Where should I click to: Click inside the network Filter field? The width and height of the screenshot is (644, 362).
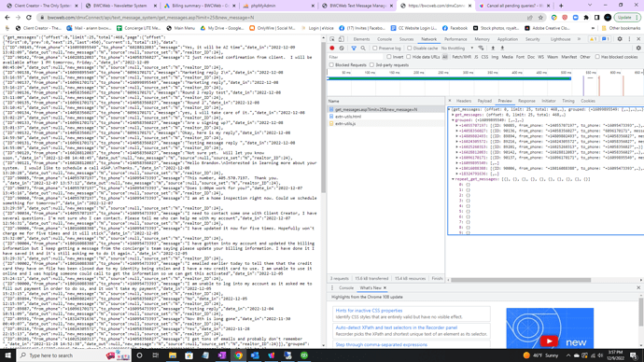[x=356, y=57]
